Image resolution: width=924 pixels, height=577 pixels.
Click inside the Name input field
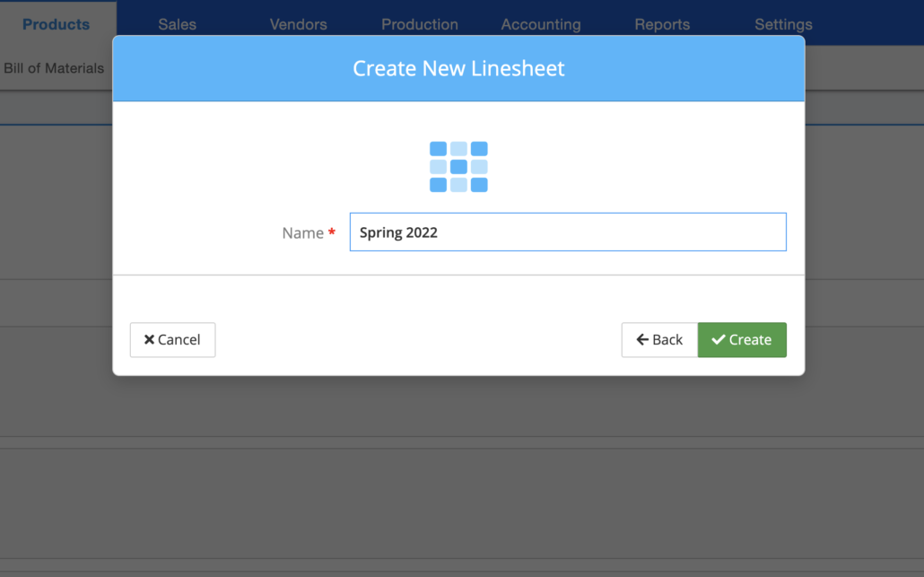[x=568, y=232]
